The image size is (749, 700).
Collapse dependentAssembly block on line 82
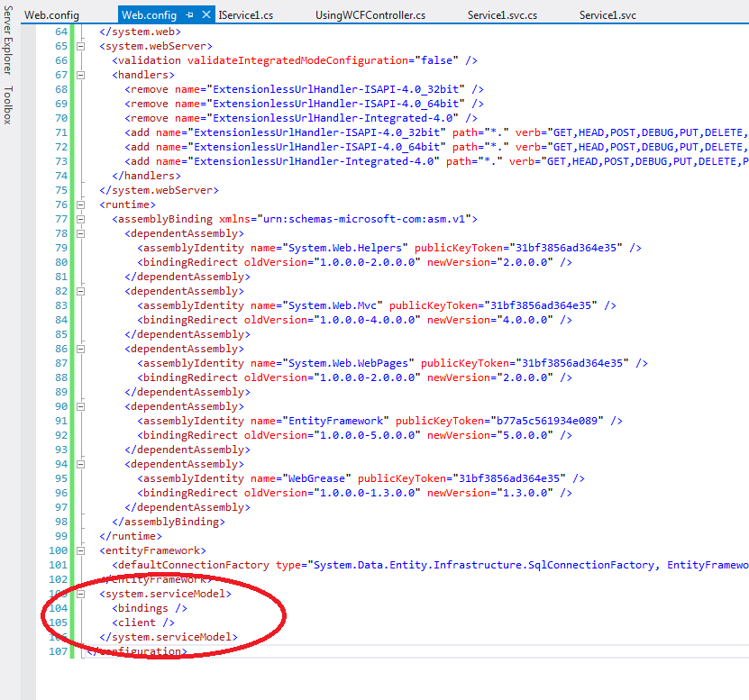(x=81, y=291)
